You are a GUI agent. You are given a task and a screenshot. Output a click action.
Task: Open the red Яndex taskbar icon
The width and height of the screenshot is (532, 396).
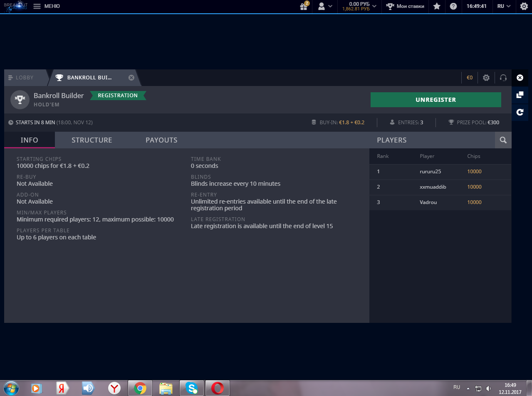(x=62, y=388)
